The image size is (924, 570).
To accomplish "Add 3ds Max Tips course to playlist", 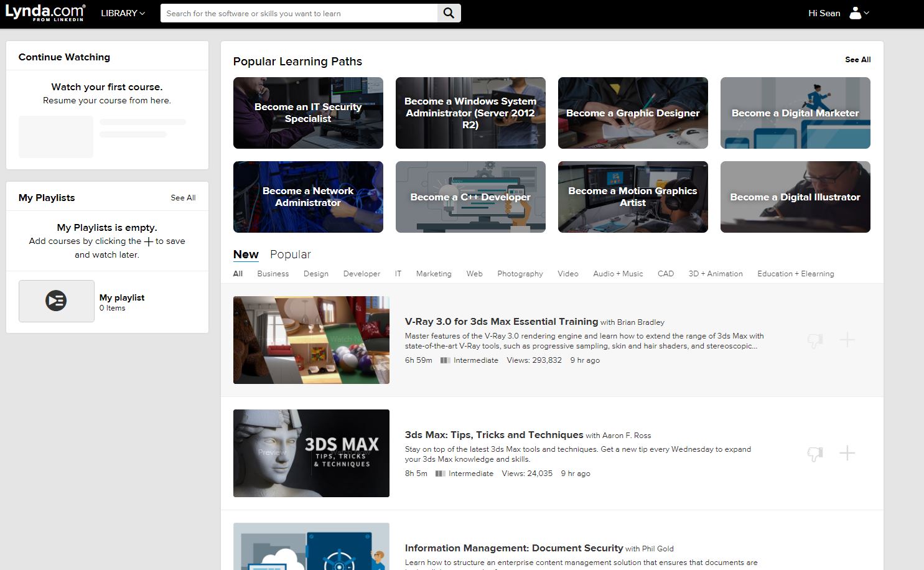I will click(847, 453).
